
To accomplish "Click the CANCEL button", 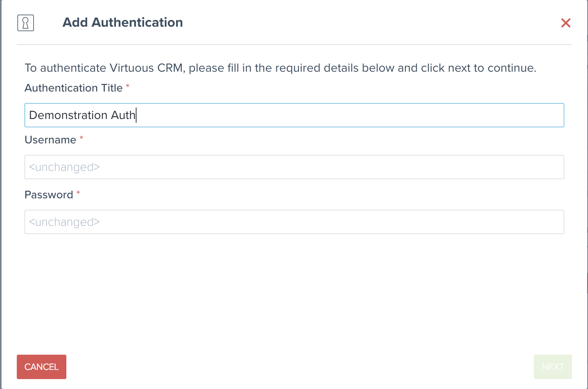I will pyautogui.click(x=41, y=366).
